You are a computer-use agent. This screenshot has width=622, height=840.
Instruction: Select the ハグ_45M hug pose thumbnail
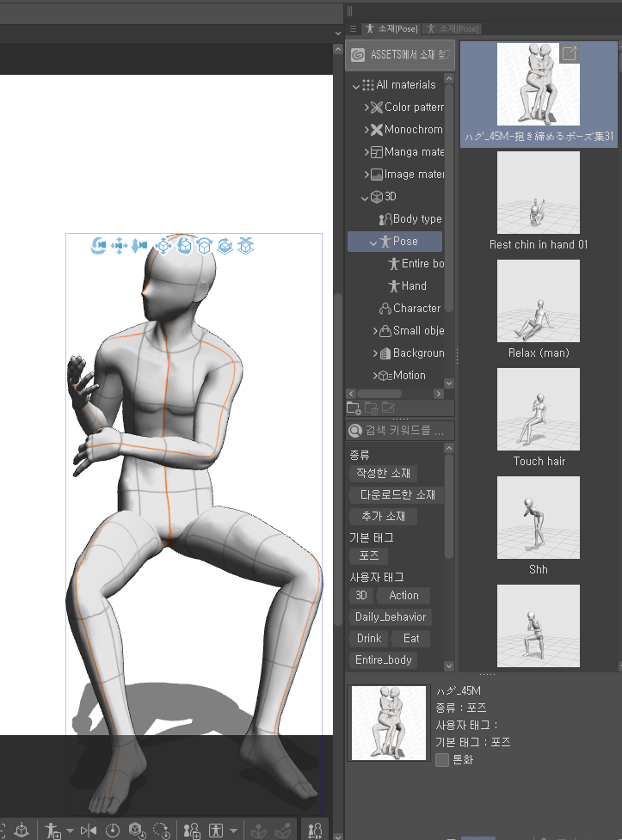pos(539,84)
